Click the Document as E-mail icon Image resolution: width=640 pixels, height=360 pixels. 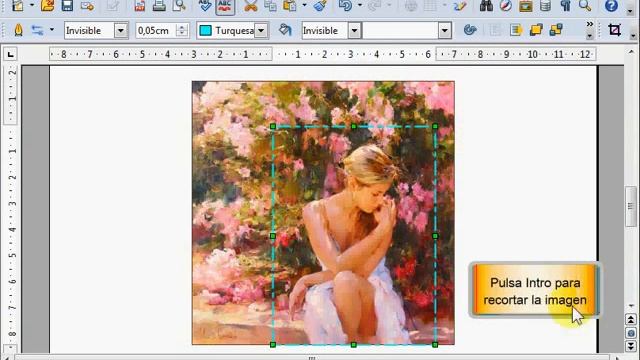click(x=87, y=5)
